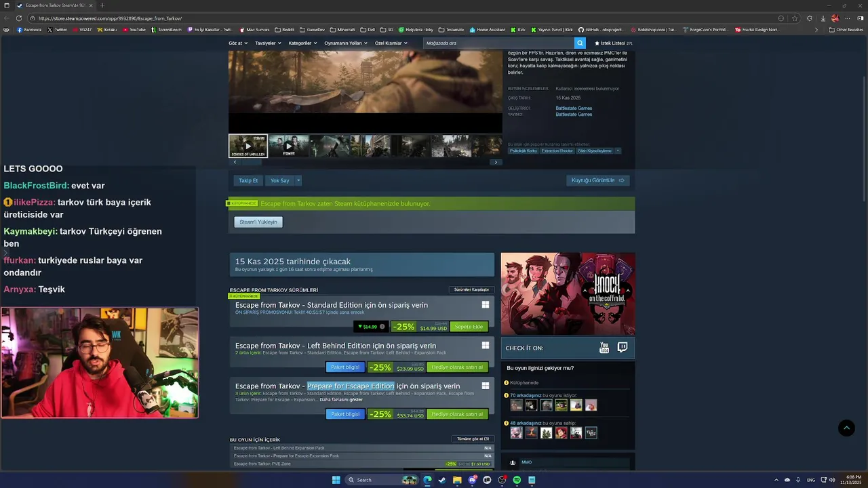Click Hediye olarak satın al for Prepare for Escape
Screen dimensions: 868x488
(x=457, y=414)
